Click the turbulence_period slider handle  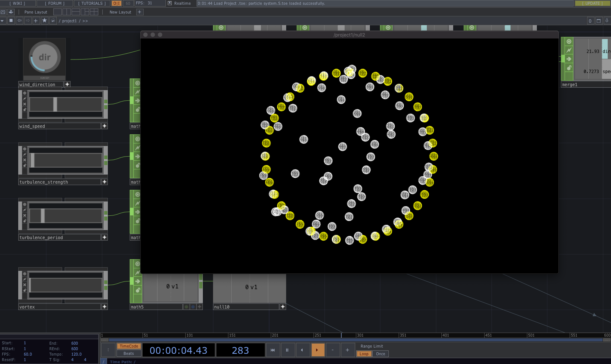[x=43, y=215]
